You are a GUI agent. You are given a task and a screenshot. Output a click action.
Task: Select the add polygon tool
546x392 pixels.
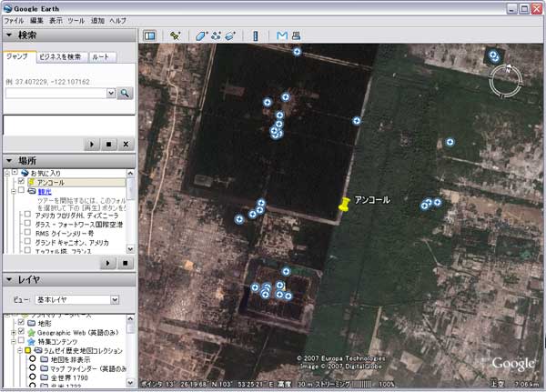pos(201,35)
